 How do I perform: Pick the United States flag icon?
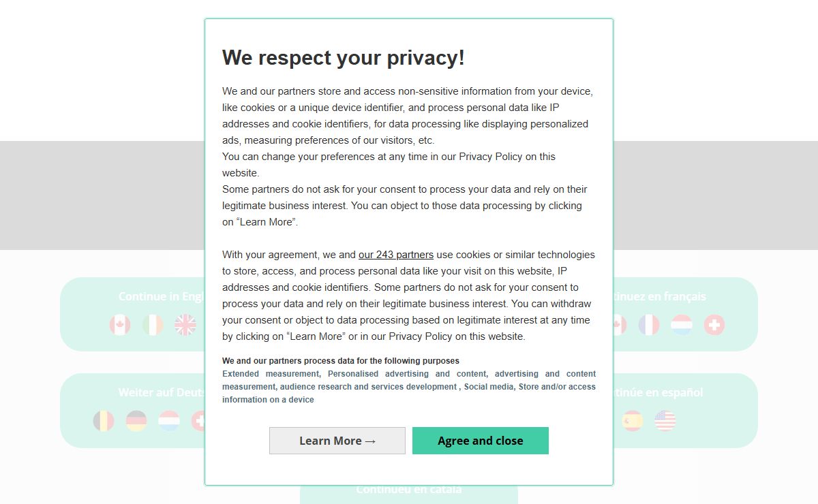point(665,421)
